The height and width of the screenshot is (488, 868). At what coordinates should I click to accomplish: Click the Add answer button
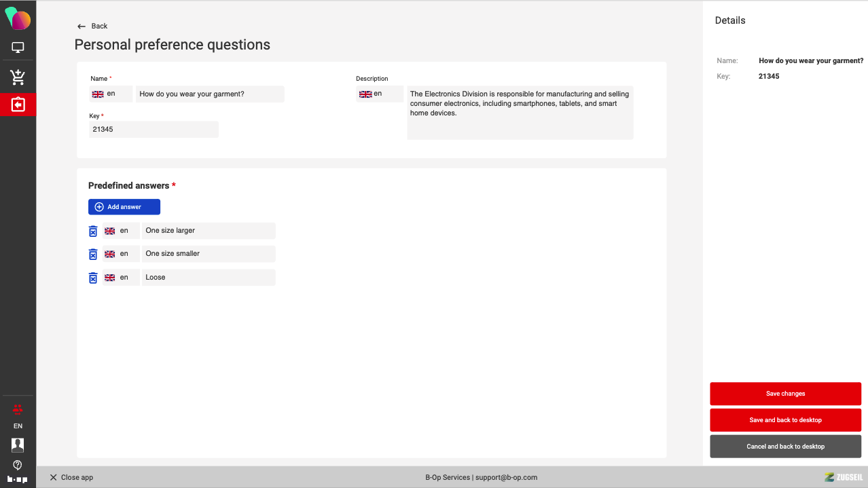coord(124,207)
